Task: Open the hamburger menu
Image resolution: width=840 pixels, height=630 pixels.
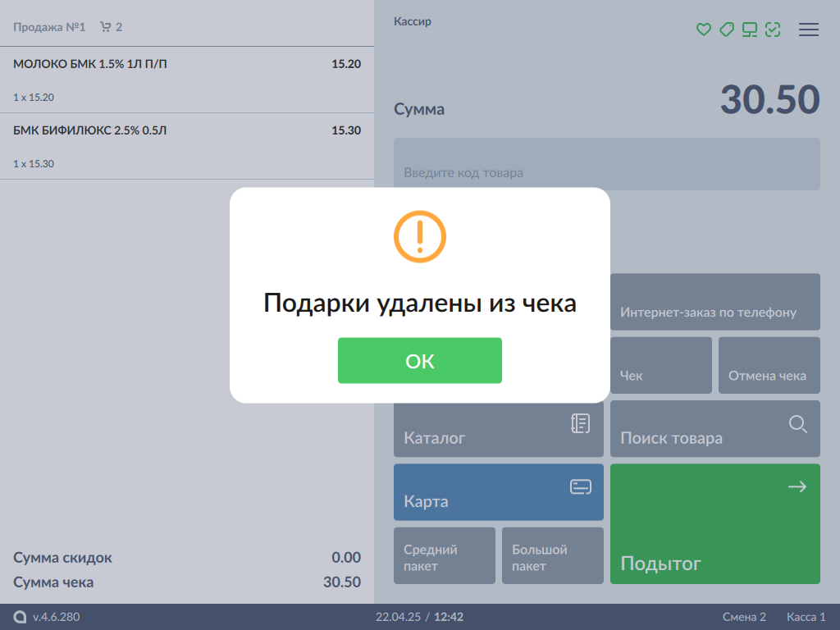Action: pos(809,30)
